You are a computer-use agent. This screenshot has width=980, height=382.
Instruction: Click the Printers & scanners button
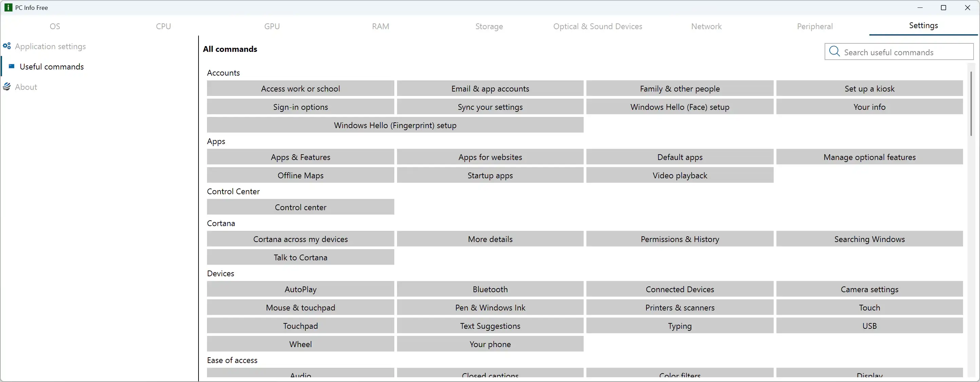[x=679, y=307]
